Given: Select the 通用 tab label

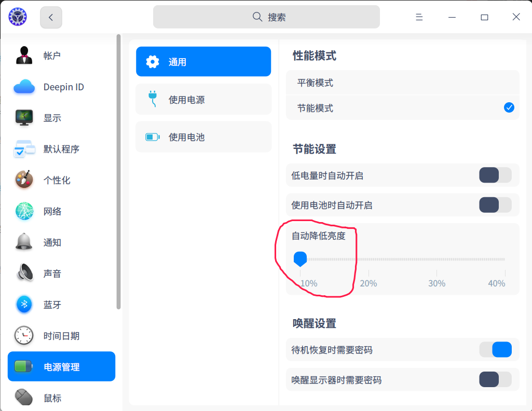Looking at the screenshot, I should pos(178,62).
